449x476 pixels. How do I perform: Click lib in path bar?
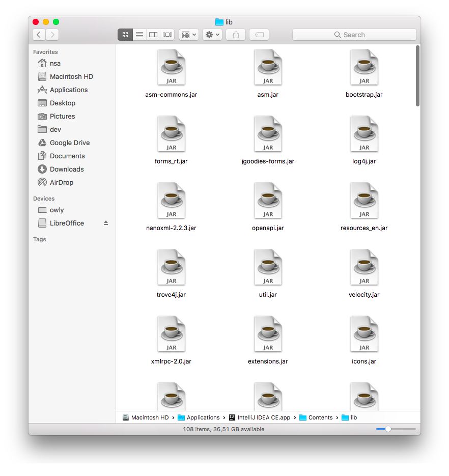point(349,418)
